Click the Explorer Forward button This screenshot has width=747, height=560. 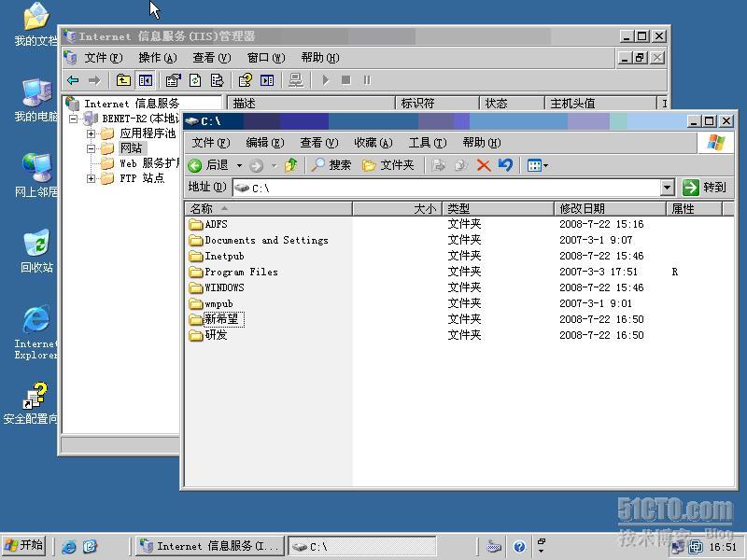coord(256,166)
